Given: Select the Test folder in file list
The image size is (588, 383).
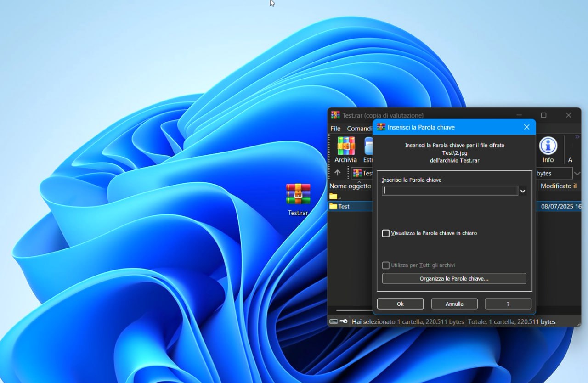Looking at the screenshot, I should click(344, 207).
